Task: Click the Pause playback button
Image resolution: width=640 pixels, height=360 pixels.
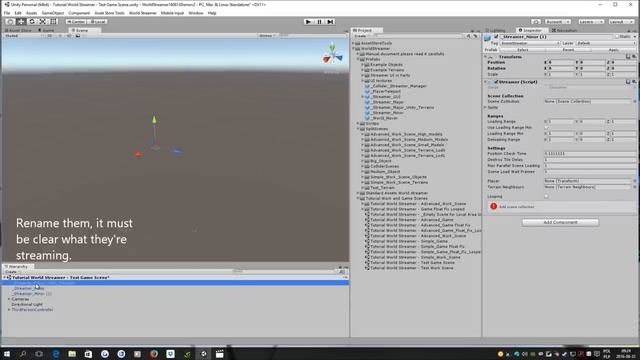Action: pos(319,22)
